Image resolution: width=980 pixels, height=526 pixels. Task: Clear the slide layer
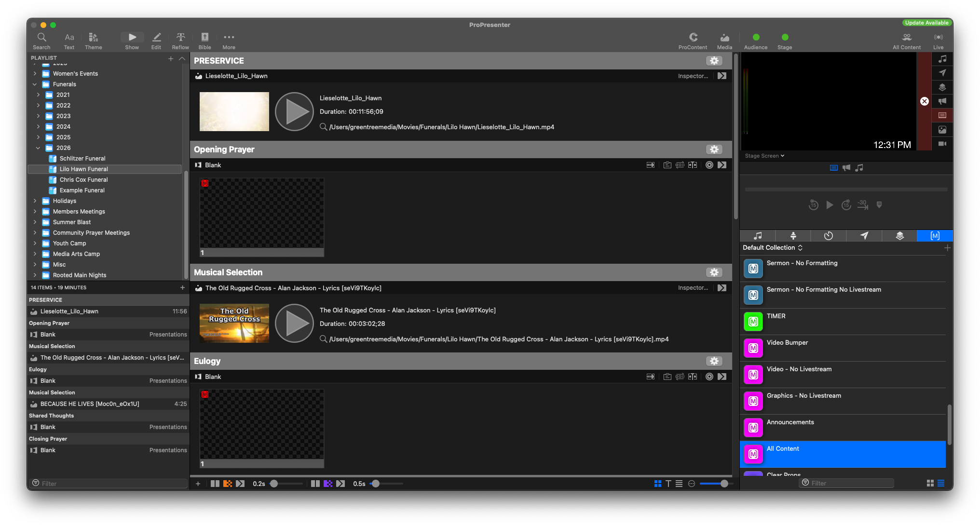click(x=942, y=115)
